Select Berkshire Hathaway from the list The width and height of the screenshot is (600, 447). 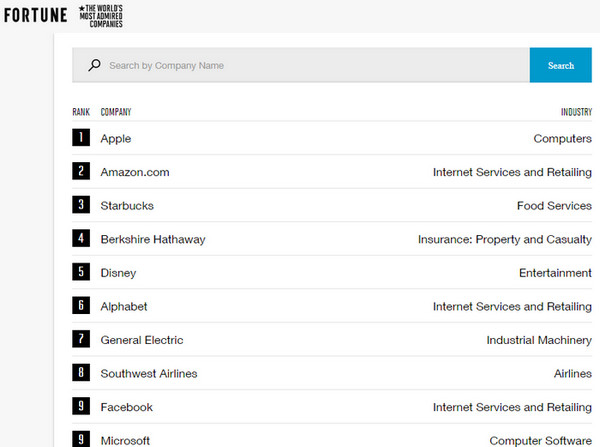point(153,239)
